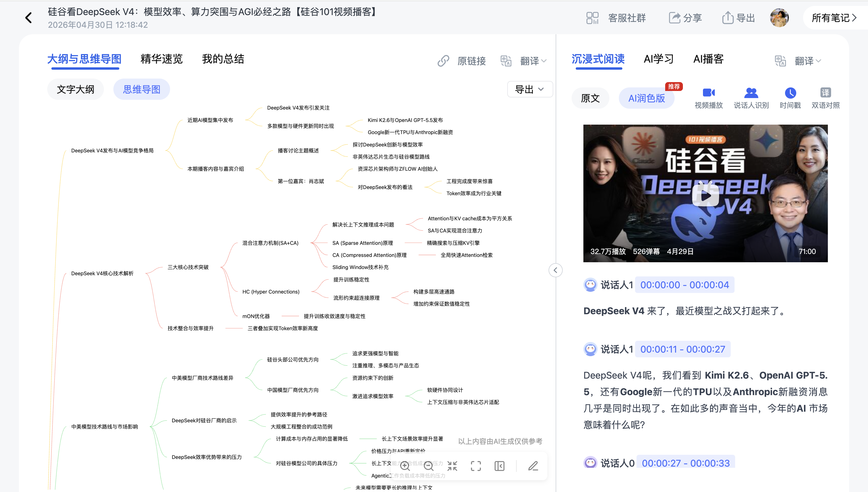Viewport: 868px width, 492px height.
Task: Click the 原链接 text link
Action: [x=471, y=61]
